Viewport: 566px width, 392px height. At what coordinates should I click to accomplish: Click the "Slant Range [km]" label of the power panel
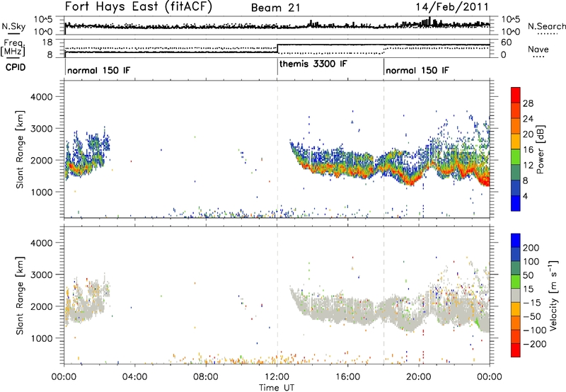click(20, 149)
